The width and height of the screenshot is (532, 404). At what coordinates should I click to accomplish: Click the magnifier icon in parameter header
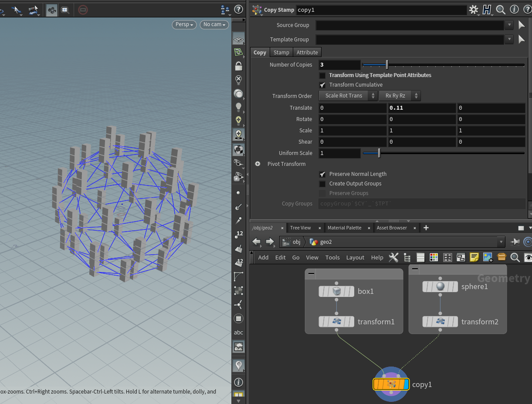(x=501, y=10)
